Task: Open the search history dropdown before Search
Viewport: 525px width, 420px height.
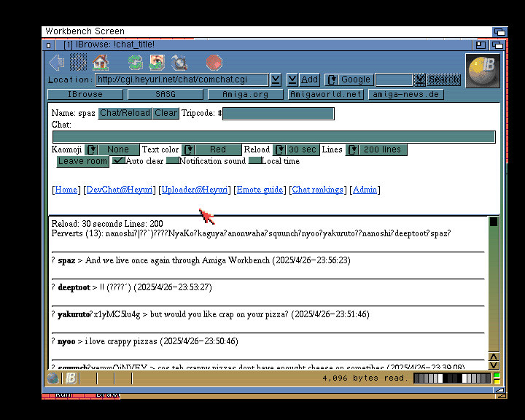Action: (x=419, y=79)
